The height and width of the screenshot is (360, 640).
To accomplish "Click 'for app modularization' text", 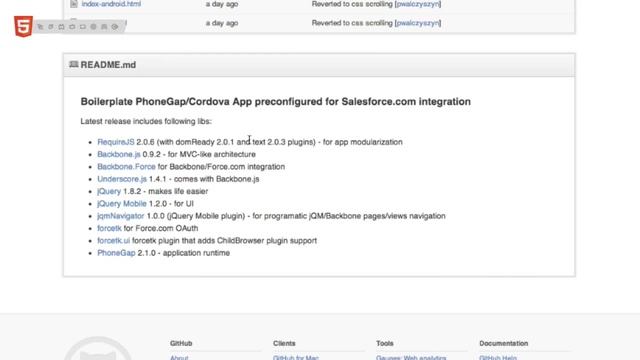I will [x=362, y=142].
